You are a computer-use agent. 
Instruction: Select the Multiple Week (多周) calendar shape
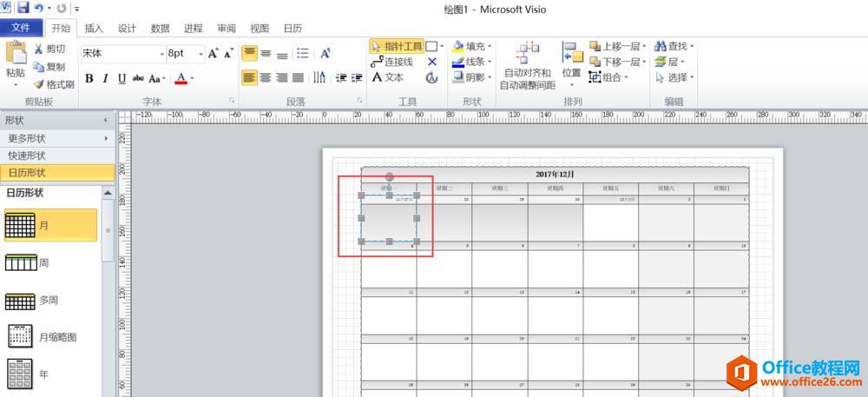pos(31,301)
